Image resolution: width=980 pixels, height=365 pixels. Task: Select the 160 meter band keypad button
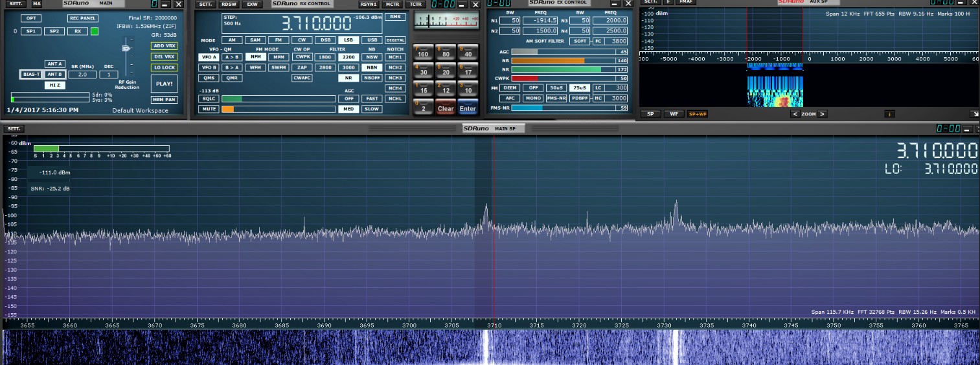pos(423,53)
